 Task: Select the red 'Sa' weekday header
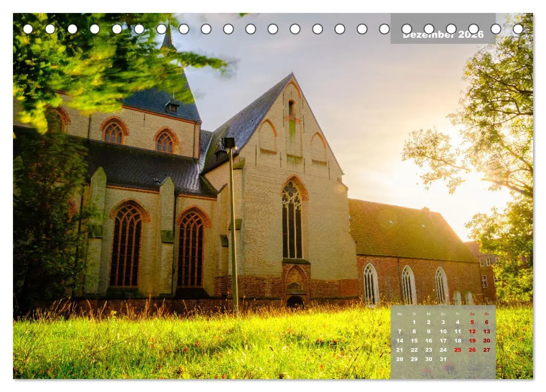pos(472,314)
